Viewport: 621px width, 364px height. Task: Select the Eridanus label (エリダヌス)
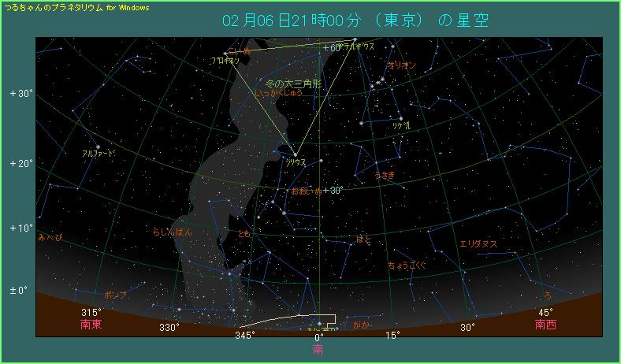click(x=478, y=243)
